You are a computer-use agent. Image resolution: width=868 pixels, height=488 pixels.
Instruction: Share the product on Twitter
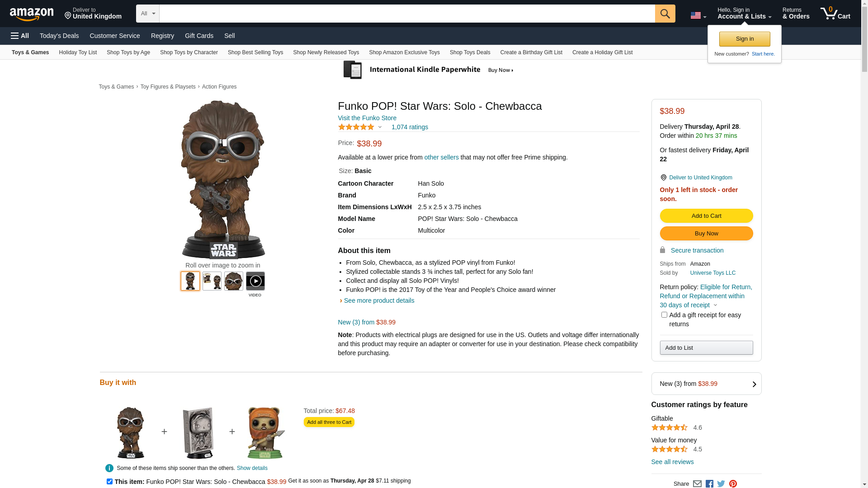[721, 483]
